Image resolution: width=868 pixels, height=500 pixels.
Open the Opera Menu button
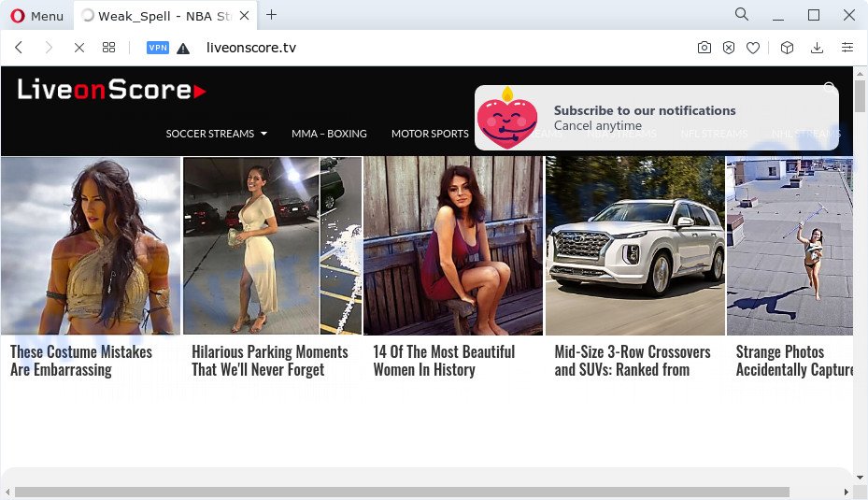click(37, 16)
